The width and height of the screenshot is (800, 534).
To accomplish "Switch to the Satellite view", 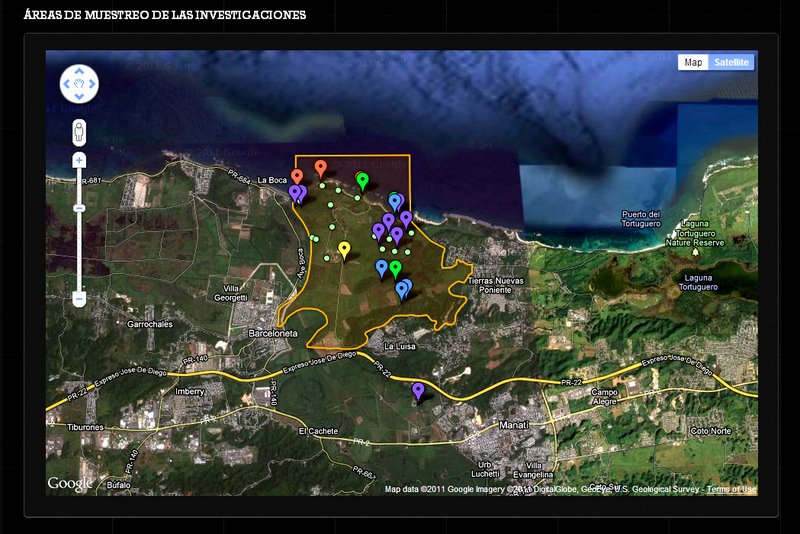I will 732,62.
